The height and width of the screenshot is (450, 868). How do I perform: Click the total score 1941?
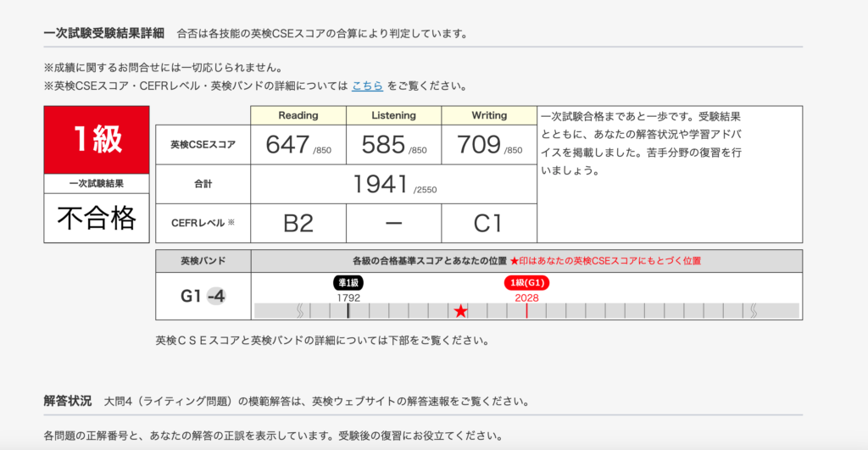[381, 184]
